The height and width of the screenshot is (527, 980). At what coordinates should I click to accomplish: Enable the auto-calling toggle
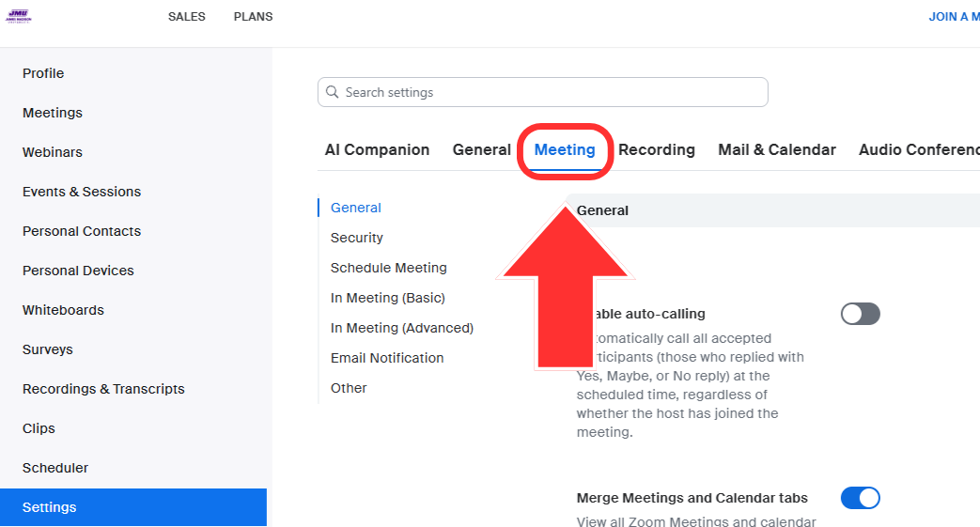coord(860,314)
